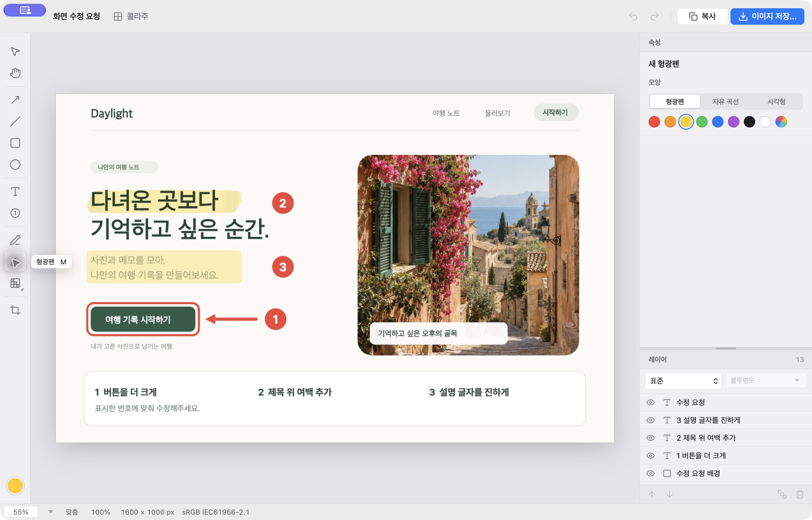812x520 pixels.
Task: Open the zoom level dropdown arrow
Action: 51,512
